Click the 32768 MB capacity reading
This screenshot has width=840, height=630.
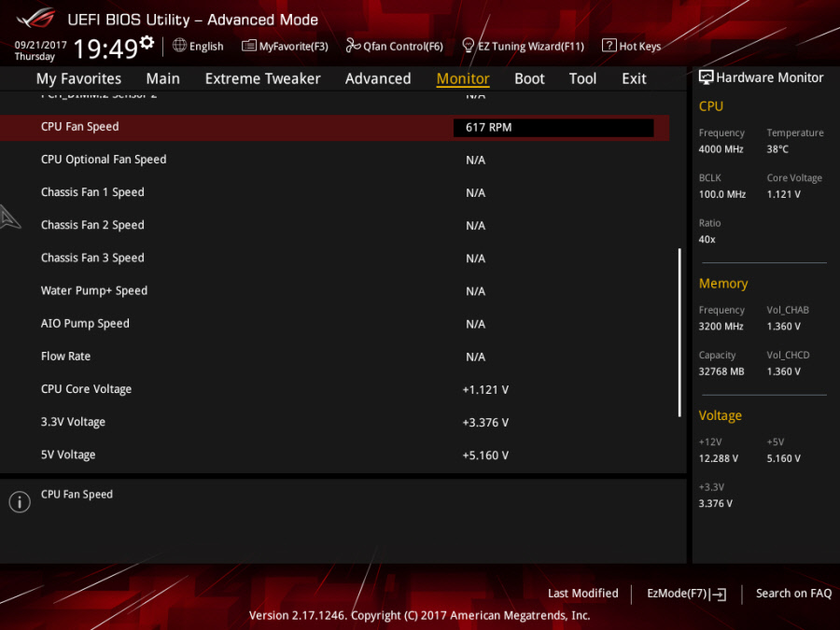coord(721,371)
